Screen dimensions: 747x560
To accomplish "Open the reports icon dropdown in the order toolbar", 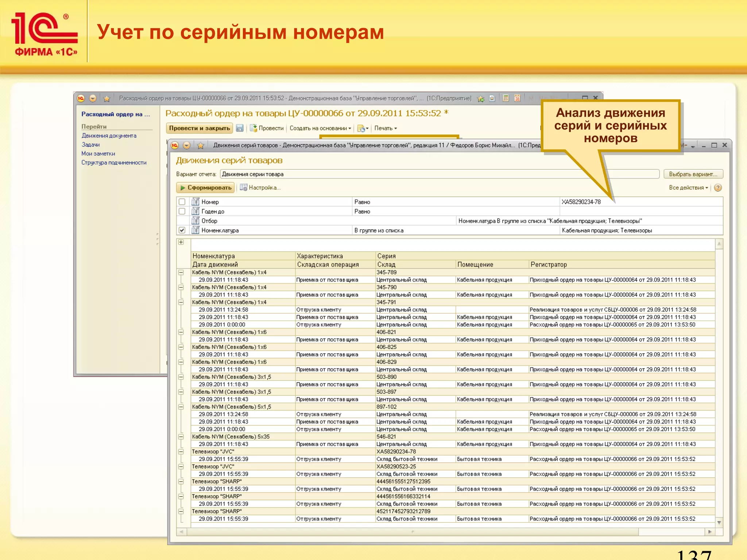I will pyautogui.click(x=363, y=128).
